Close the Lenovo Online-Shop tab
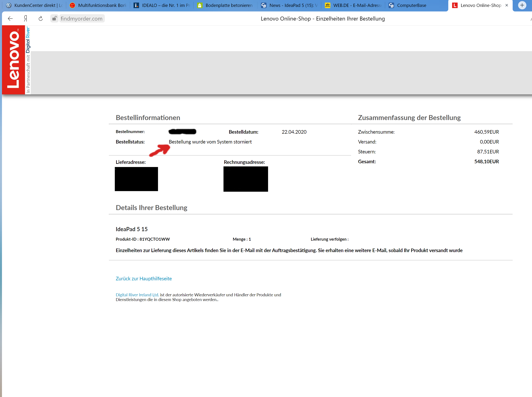Screen dimensions: 532x397 point(507,5)
